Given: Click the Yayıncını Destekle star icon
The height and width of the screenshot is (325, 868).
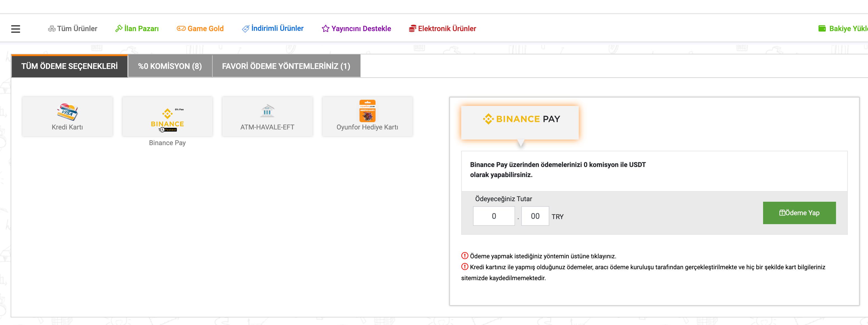Looking at the screenshot, I should click(x=325, y=29).
